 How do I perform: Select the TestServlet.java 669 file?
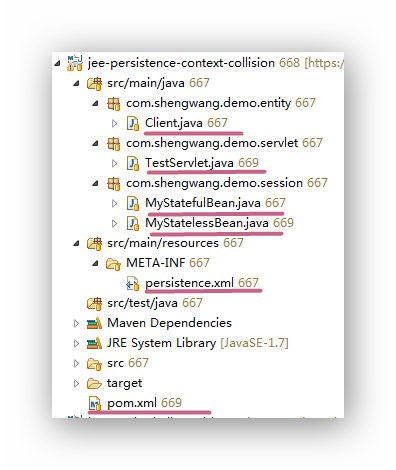[x=202, y=163]
